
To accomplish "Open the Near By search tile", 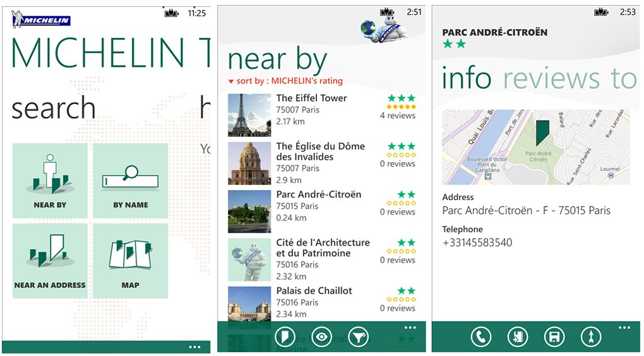I will pyautogui.click(x=50, y=181).
